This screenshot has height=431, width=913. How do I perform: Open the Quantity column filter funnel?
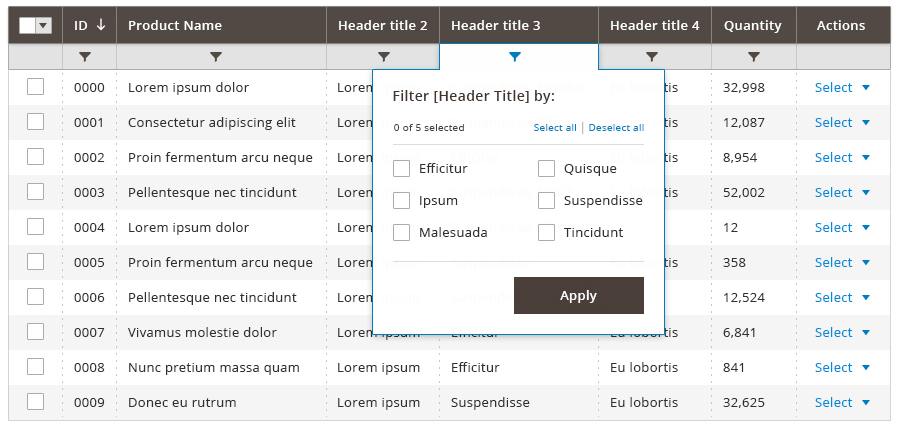754,57
